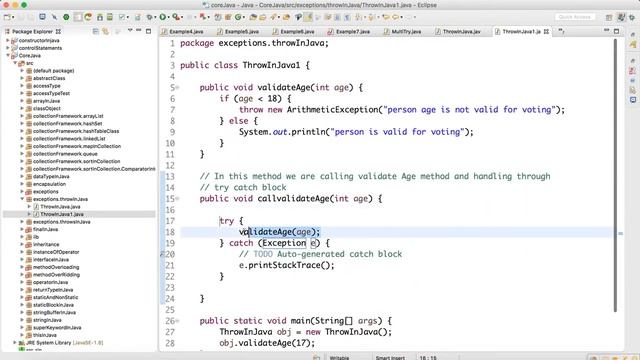Switch to MultiTry.java tab
Screen dimensions: 640x360
[x=402, y=31]
